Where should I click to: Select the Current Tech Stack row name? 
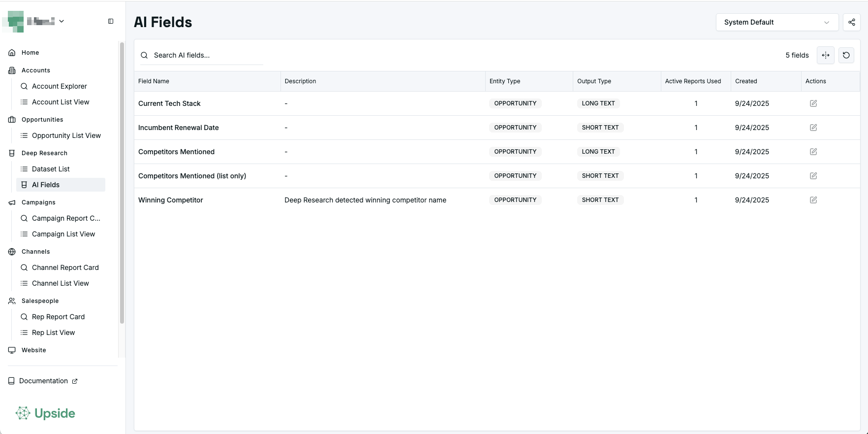169,103
